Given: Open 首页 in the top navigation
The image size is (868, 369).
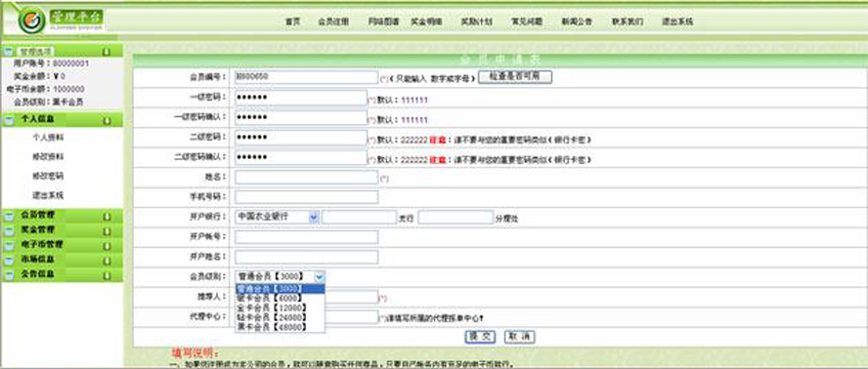Looking at the screenshot, I should tap(293, 22).
